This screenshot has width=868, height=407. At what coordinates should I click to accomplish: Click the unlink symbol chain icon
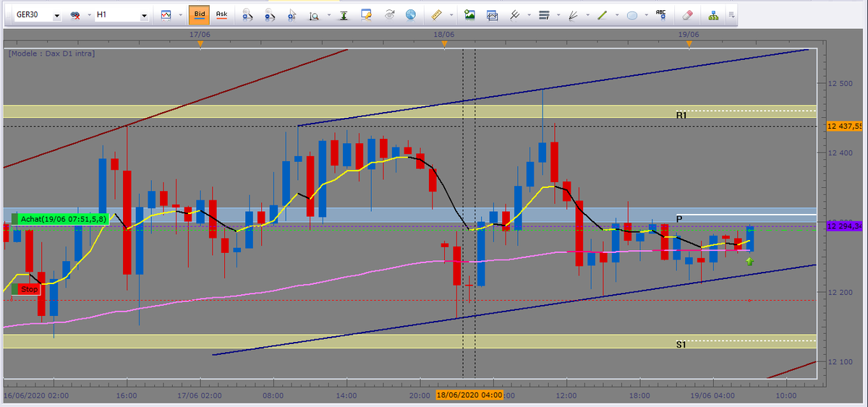[75, 14]
